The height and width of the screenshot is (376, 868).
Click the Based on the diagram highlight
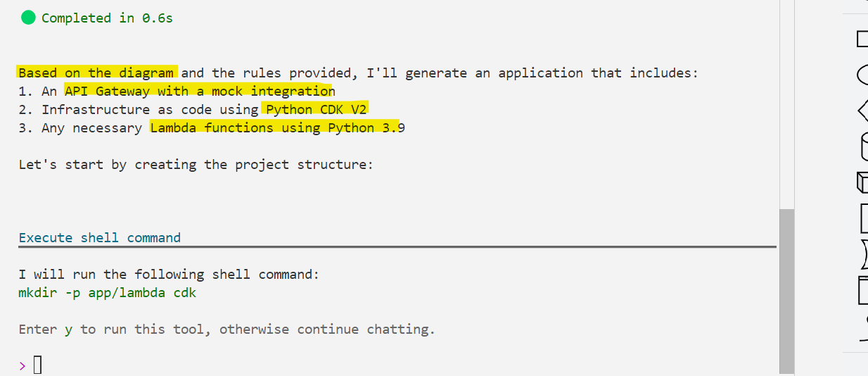click(x=97, y=73)
